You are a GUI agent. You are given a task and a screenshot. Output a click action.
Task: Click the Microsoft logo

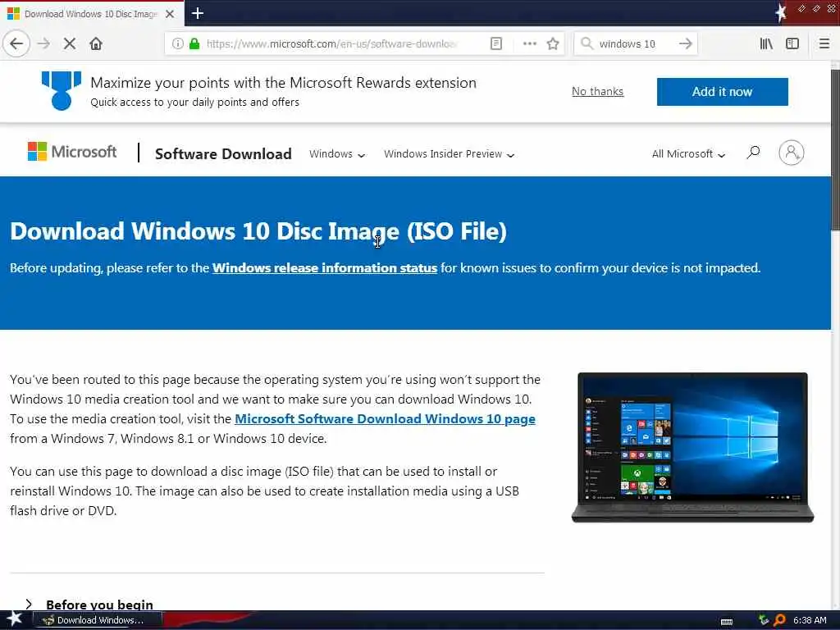(x=72, y=152)
